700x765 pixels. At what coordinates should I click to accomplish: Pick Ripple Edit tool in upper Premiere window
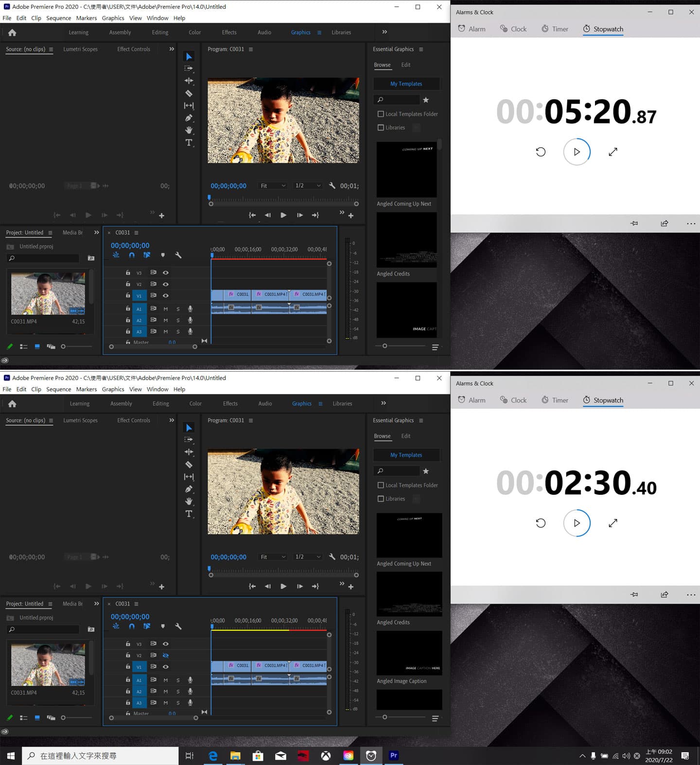click(x=189, y=81)
